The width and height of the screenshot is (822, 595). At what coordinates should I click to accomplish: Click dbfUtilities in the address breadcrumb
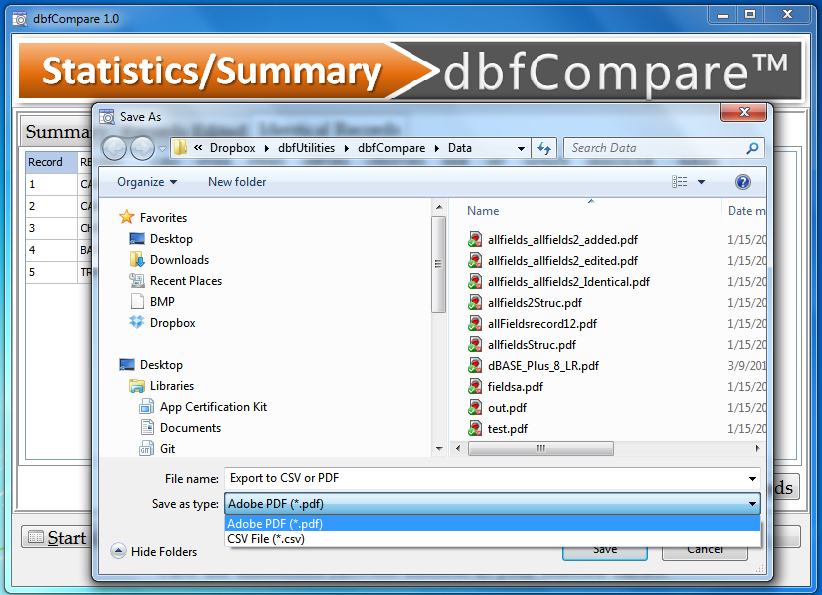click(306, 148)
